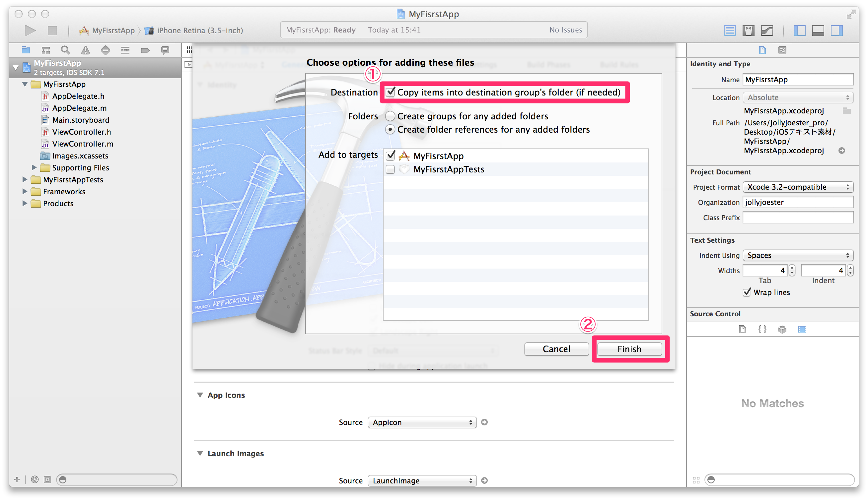Select Create groups for any added folders
Viewport: 868px width, 500px height.
[x=390, y=116]
